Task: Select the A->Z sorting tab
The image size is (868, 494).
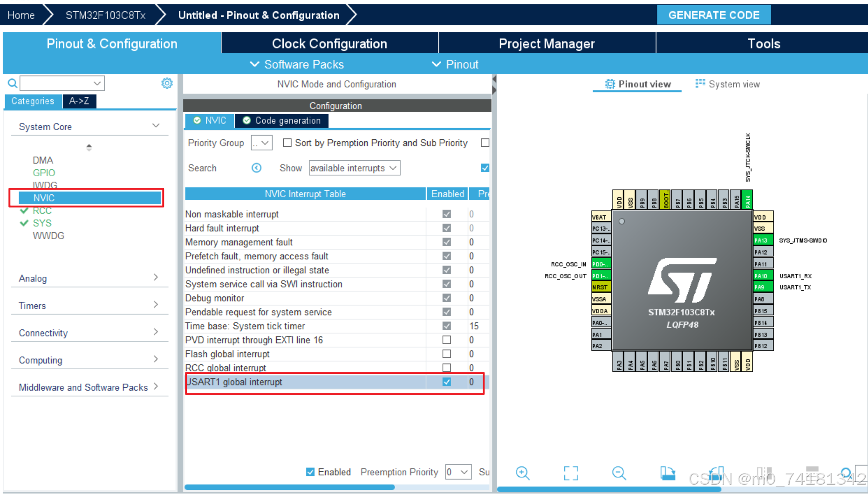Action: [79, 101]
